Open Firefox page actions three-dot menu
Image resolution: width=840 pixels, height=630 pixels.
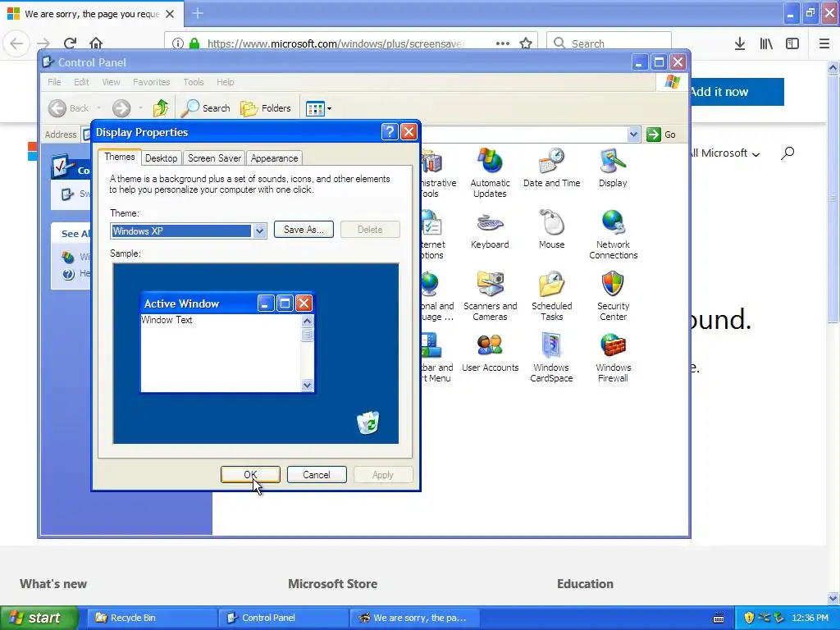tap(503, 43)
